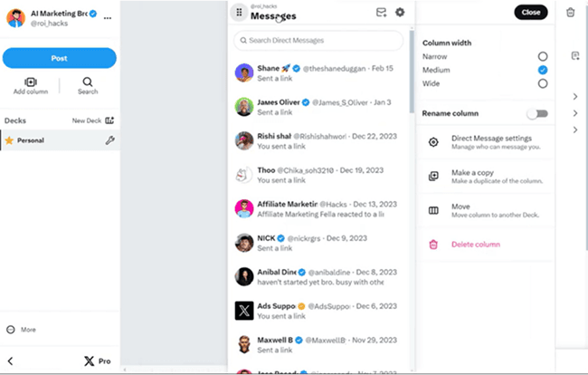Open Messages column settings gear
The width and height of the screenshot is (588, 375).
point(400,13)
